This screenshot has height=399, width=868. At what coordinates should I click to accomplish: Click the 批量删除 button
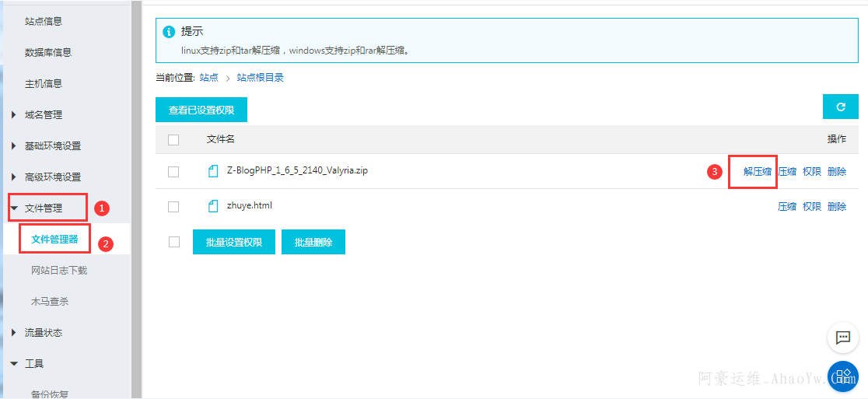313,242
